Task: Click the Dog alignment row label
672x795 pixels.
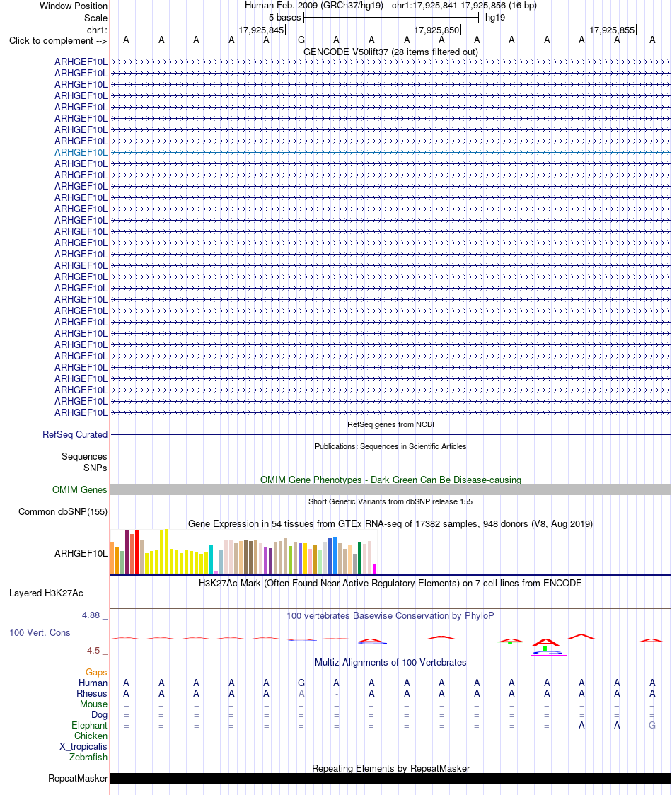Action: pos(100,715)
